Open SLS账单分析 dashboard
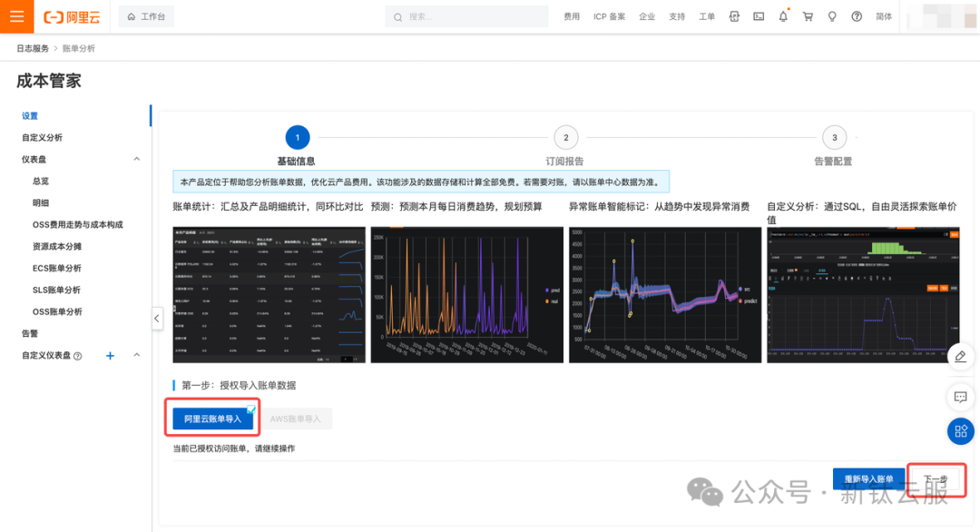980x532 pixels. coord(56,291)
